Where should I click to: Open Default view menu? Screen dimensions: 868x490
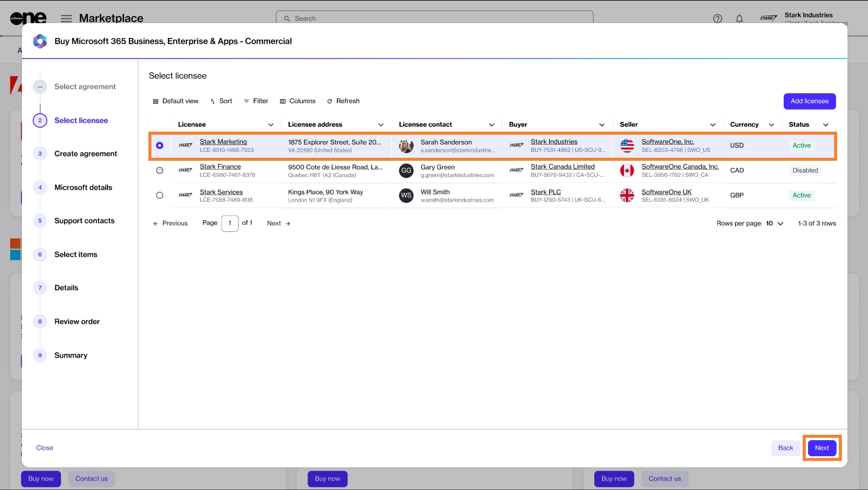click(x=175, y=101)
